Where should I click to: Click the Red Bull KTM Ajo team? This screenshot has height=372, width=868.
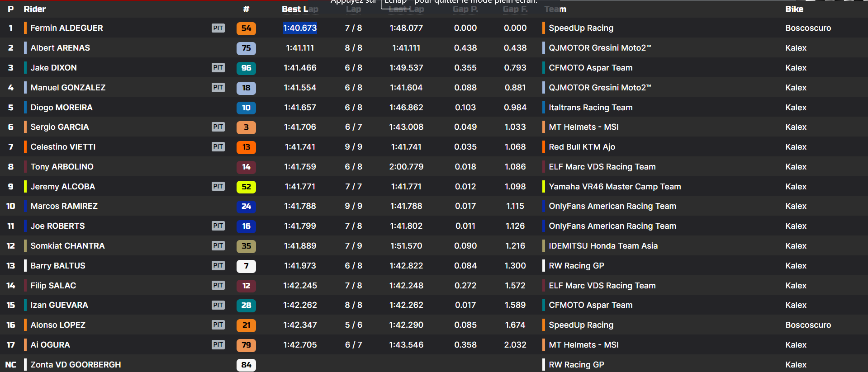pos(582,147)
